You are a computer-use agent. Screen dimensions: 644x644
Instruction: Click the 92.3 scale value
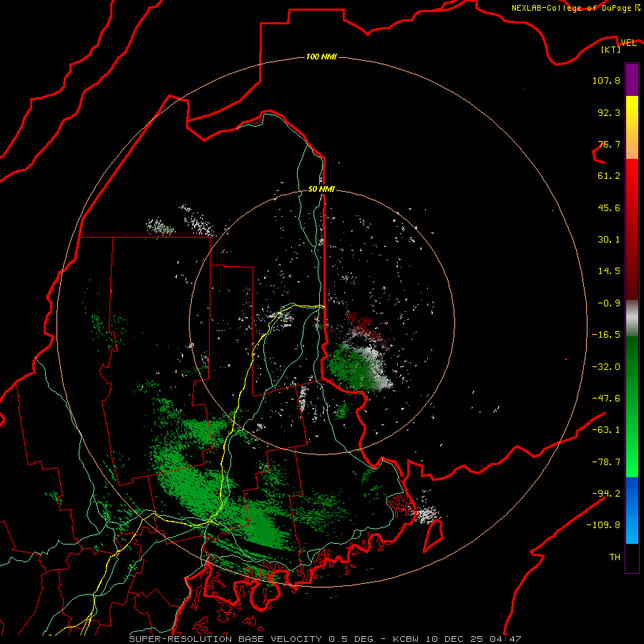[x=609, y=112]
